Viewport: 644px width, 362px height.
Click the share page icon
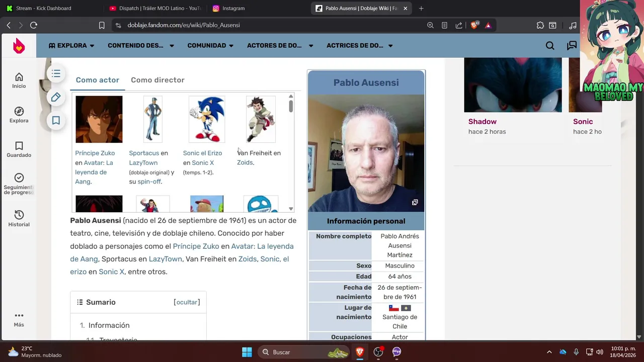(459, 25)
